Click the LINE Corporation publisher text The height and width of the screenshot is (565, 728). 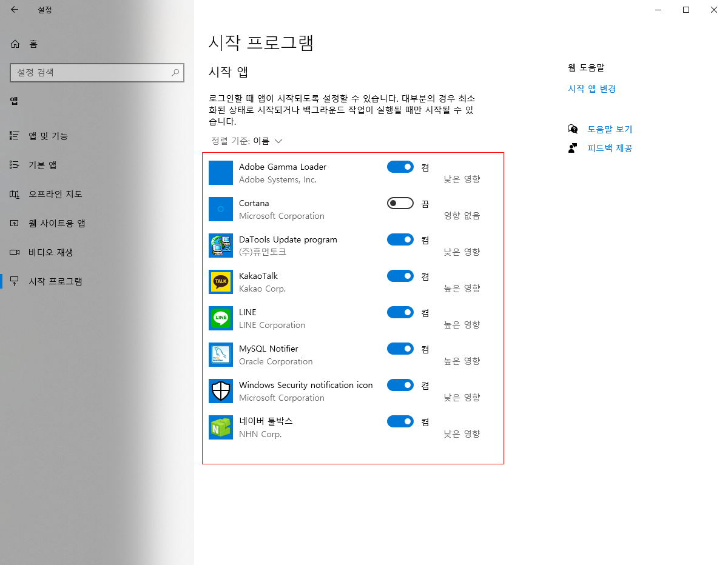point(272,325)
